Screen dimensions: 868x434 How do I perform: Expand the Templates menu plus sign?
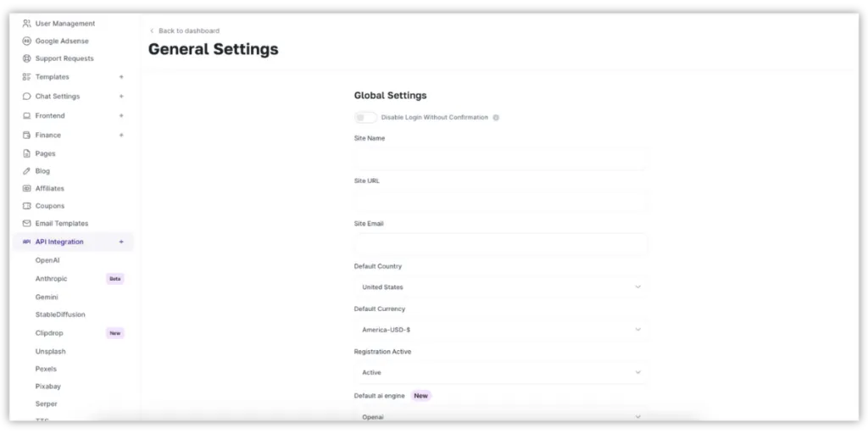[121, 77]
